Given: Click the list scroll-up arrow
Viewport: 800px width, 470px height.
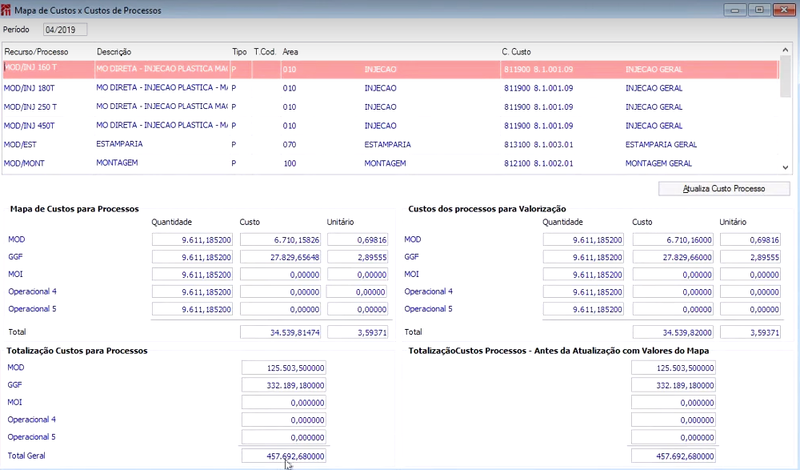Looking at the screenshot, I should tap(785, 50).
